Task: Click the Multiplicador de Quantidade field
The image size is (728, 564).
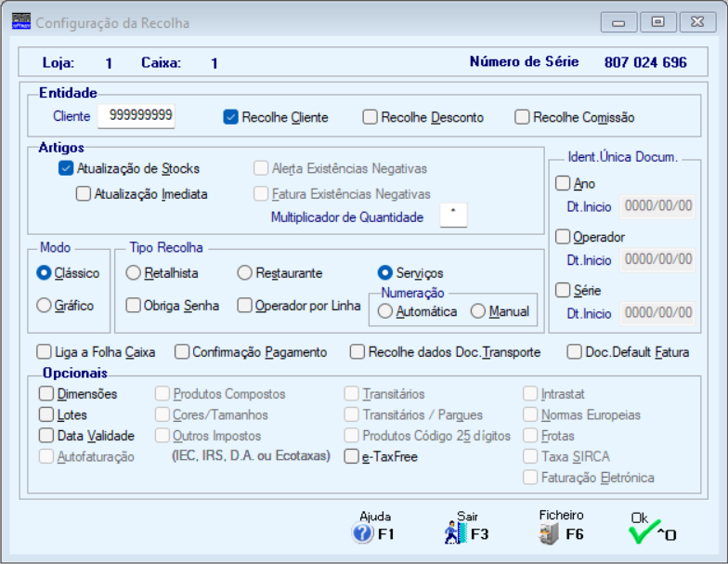Action: (x=453, y=216)
